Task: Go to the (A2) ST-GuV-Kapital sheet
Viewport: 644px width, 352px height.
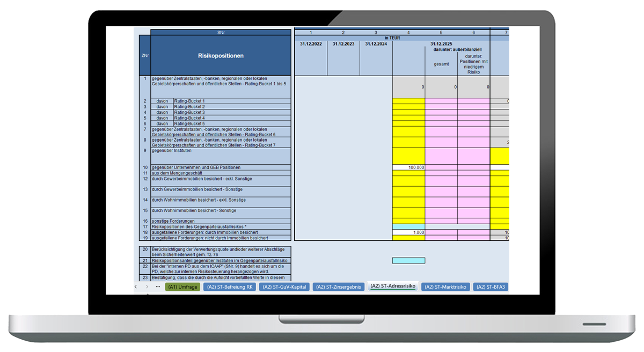Action: pyautogui.click(x=284, y=287)
